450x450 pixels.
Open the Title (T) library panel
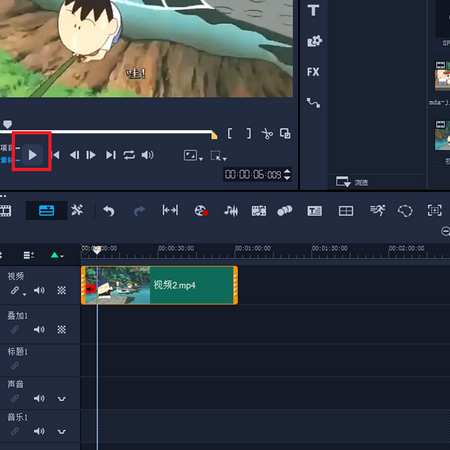pos(313,10)
